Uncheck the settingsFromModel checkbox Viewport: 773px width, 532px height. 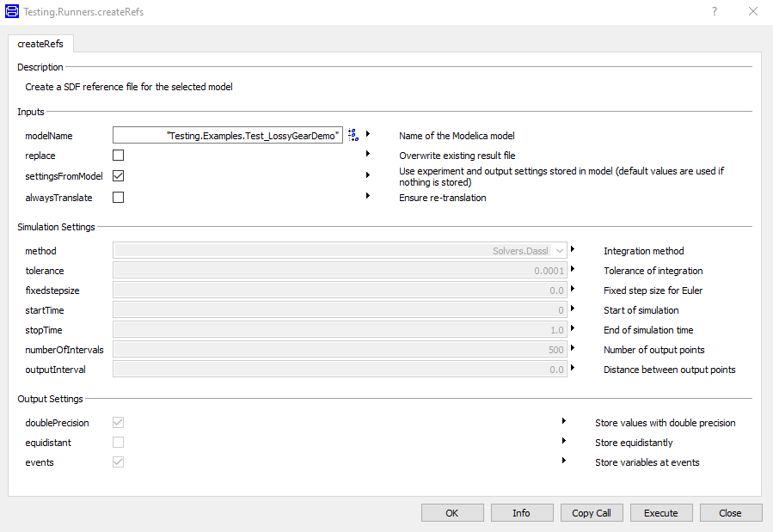point(119,176)
